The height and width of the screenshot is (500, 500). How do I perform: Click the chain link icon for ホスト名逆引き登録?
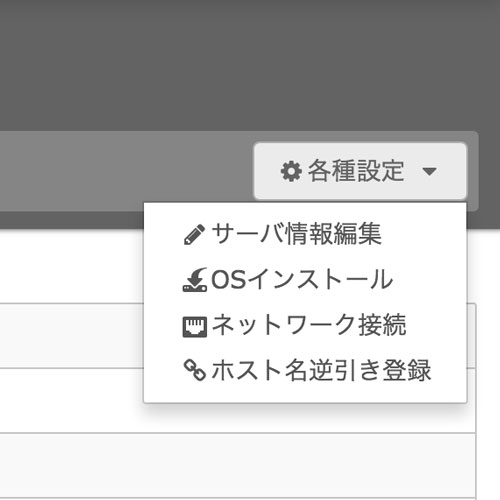[195, 370]
